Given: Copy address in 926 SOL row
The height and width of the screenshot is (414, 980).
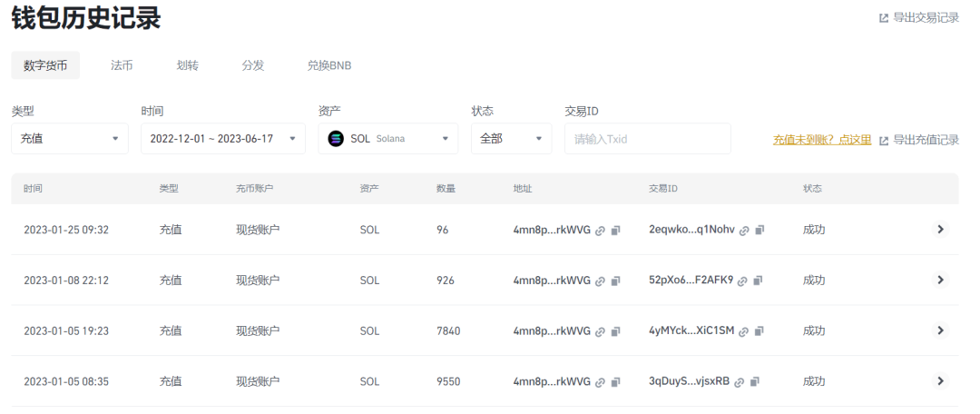Looking at the screenshot, I should tap(615, 281).
